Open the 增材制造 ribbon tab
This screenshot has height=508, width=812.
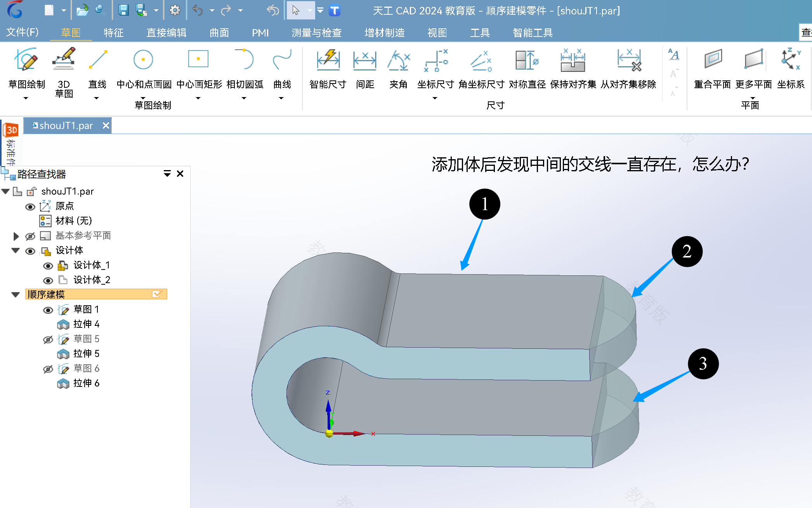(385, 33)
